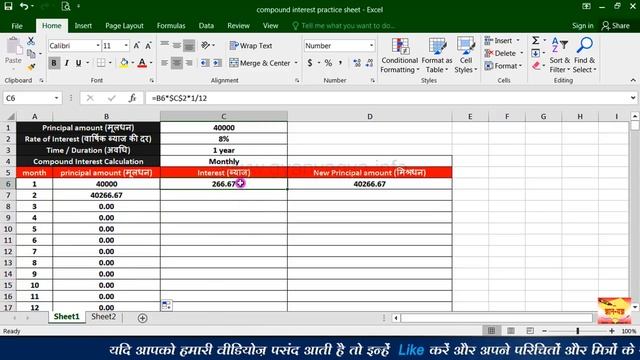Align text to top of cell
This screenshot has height=360, width=640.
tap(164, 45)
